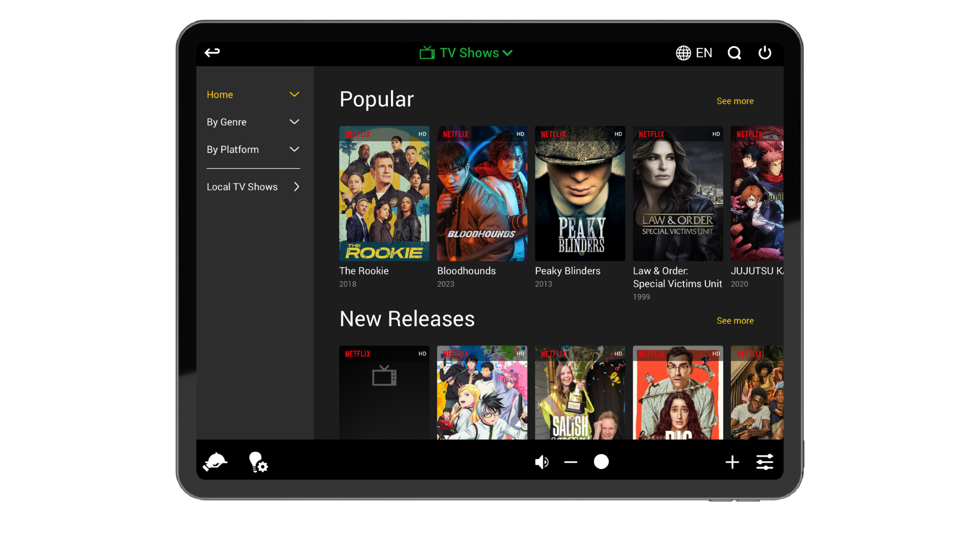Open the red poster with glasses man
Viewport: 980px width, 551px height.
678,392
